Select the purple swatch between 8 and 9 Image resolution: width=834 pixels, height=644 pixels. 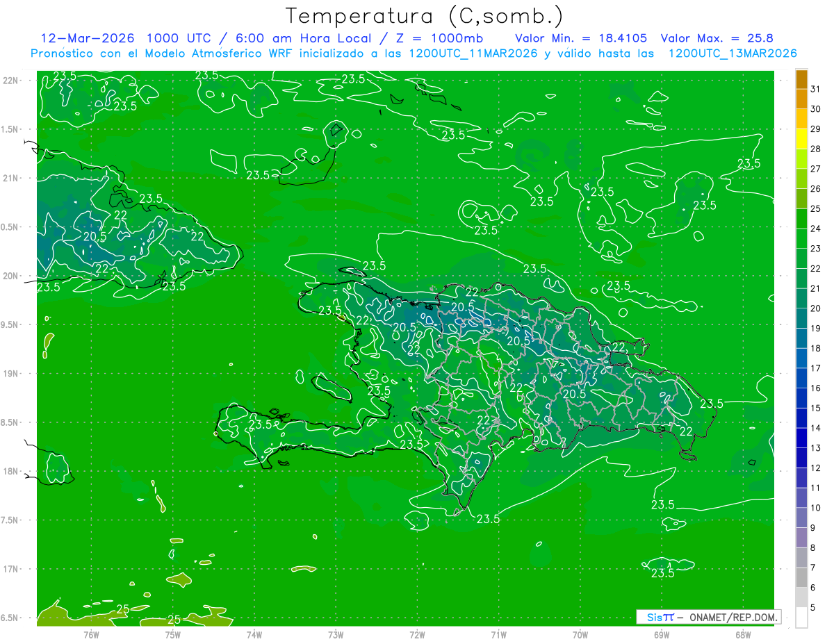[801, 538]
